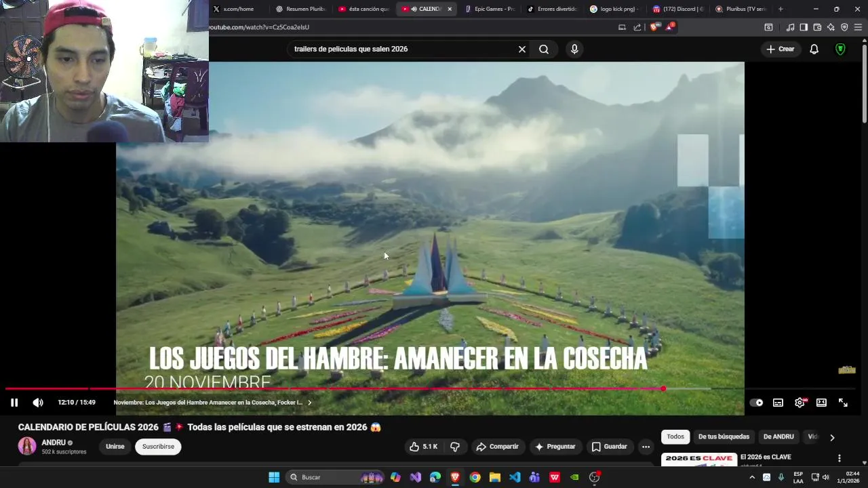Viewport: 868px width, 488px height.
Task: Enter fullscreen mode
Action: click(x=843, y=403)
